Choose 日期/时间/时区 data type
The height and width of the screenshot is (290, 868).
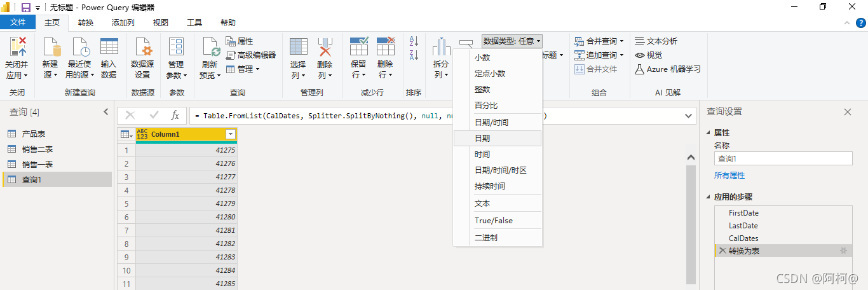(498, 170)
